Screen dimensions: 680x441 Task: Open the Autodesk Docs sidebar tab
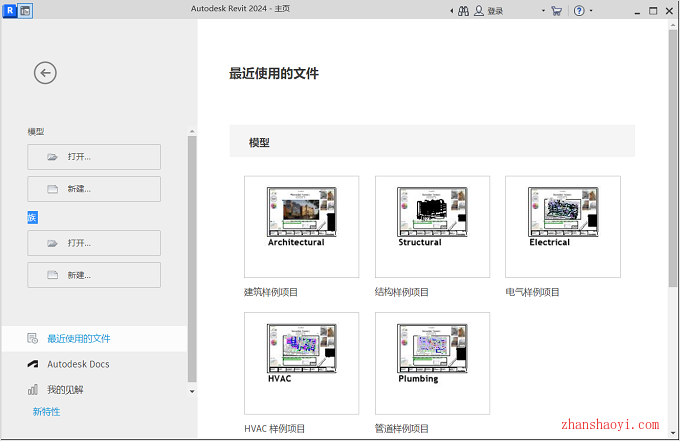[x=95, y=364]
